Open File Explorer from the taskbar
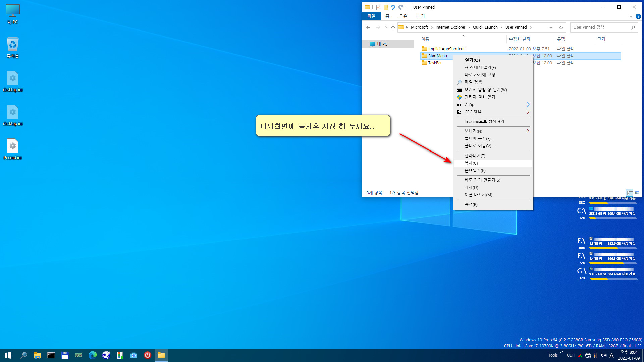 (37, 355)
